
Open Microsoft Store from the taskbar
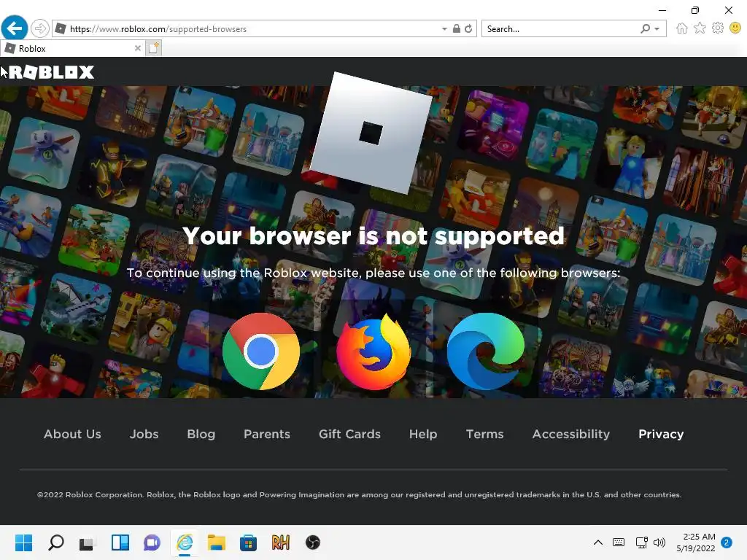248,542
